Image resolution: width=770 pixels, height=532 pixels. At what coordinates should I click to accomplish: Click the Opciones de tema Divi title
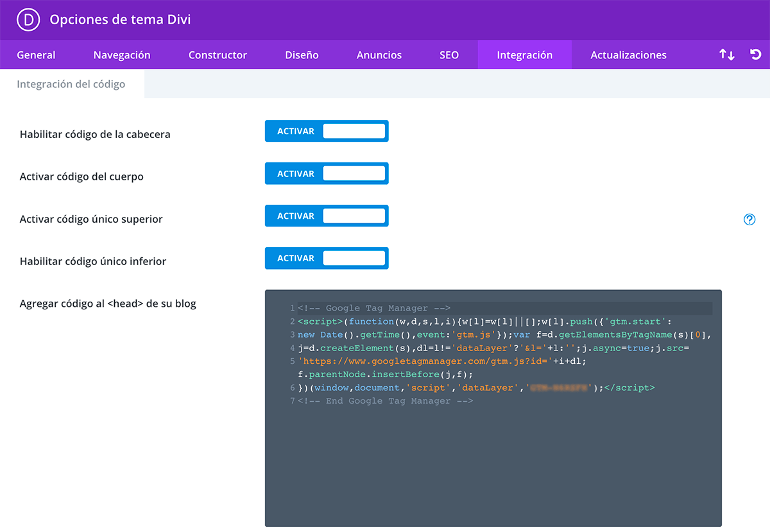[x=121, y=20]
